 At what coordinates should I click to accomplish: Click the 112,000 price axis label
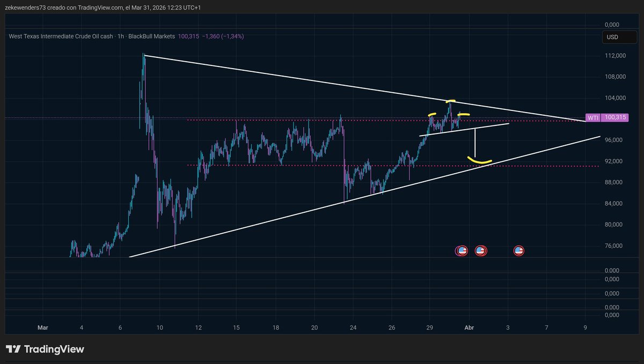coord(615,56)
